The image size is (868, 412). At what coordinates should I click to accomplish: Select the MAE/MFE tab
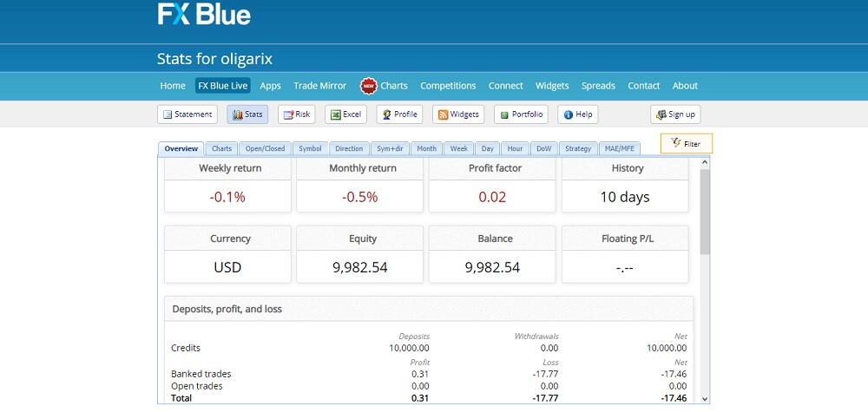point(617,149)
